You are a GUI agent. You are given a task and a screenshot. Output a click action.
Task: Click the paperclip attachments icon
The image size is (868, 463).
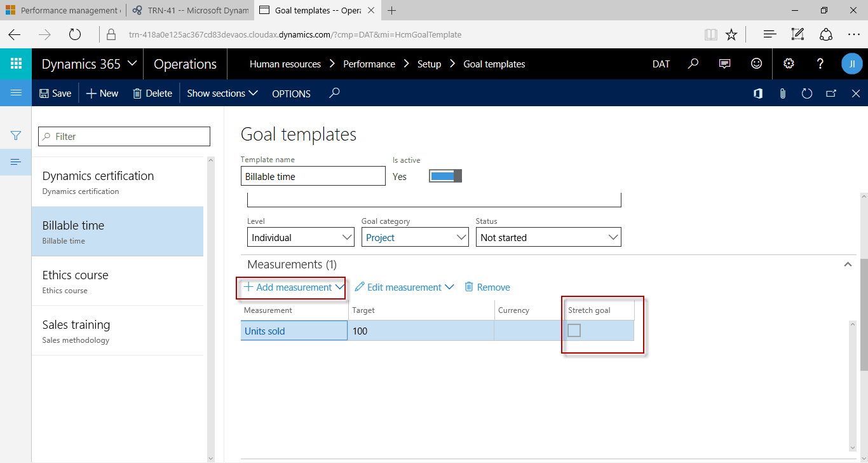pos(783,93)
